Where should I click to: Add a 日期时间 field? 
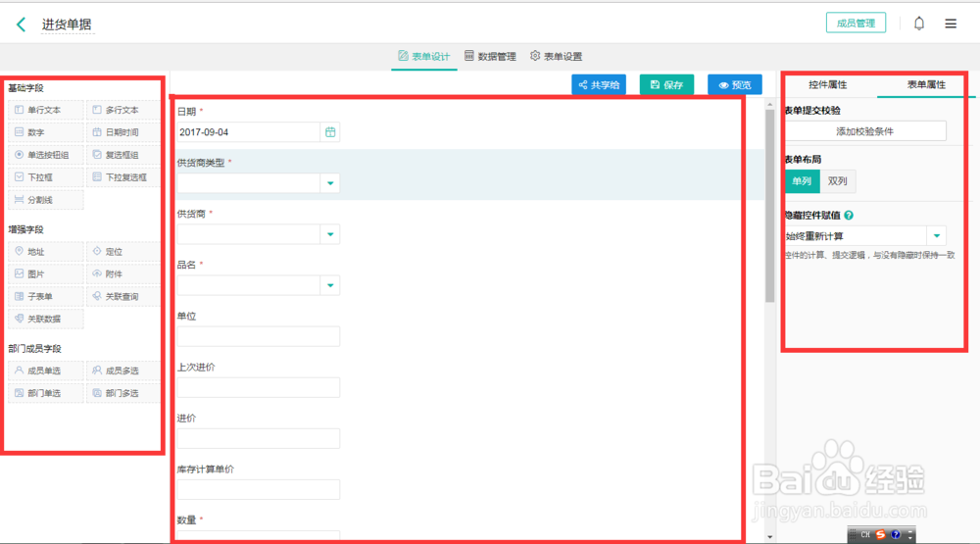(x=123, y=132)
